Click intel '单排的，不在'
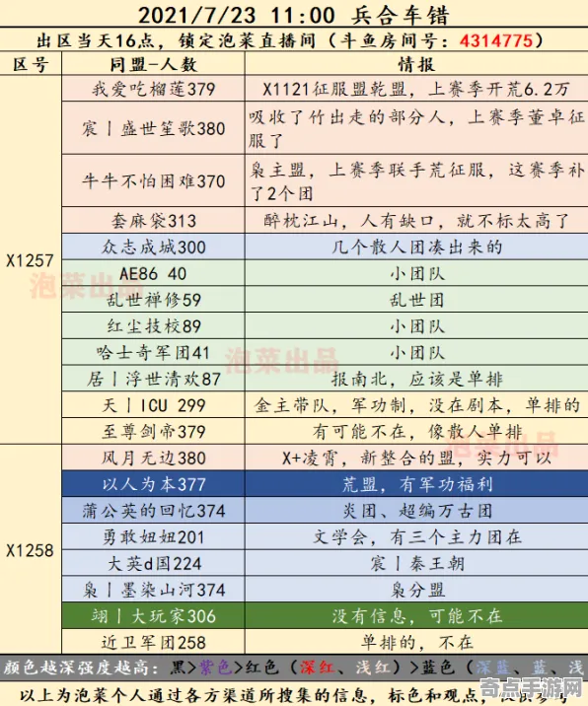Image resolution: width=588 pixels, height=706 pixels. click(x=416, y=642)
